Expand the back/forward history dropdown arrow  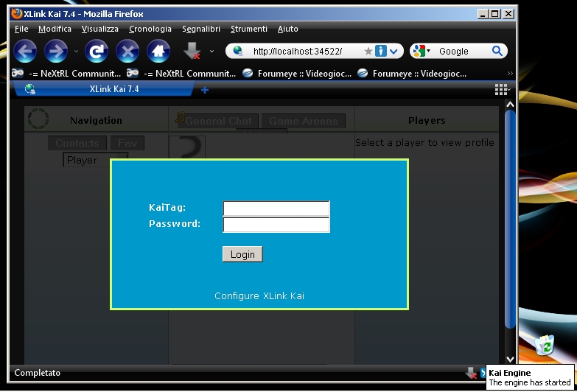(76, 51)
